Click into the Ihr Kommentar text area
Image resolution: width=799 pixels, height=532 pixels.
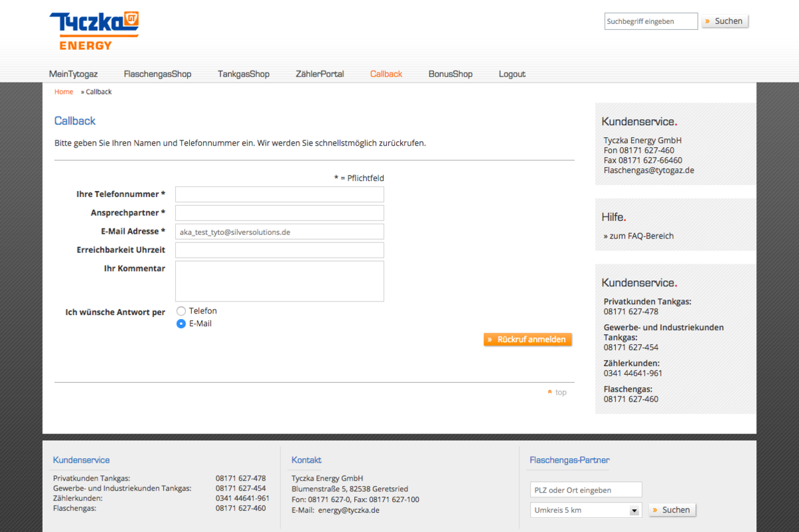tap(280, 281)
